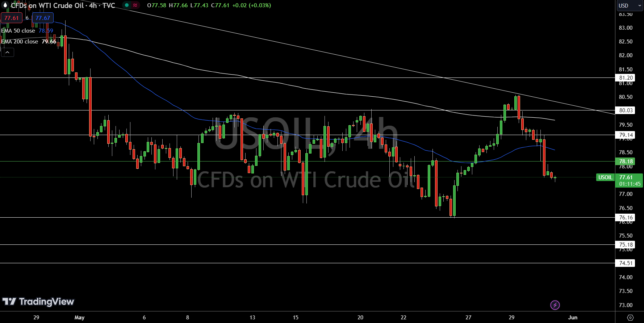This screenshot has width=644, height=323.
Task: Click the pink derived data ≈ icon
Action: (135, 5)
